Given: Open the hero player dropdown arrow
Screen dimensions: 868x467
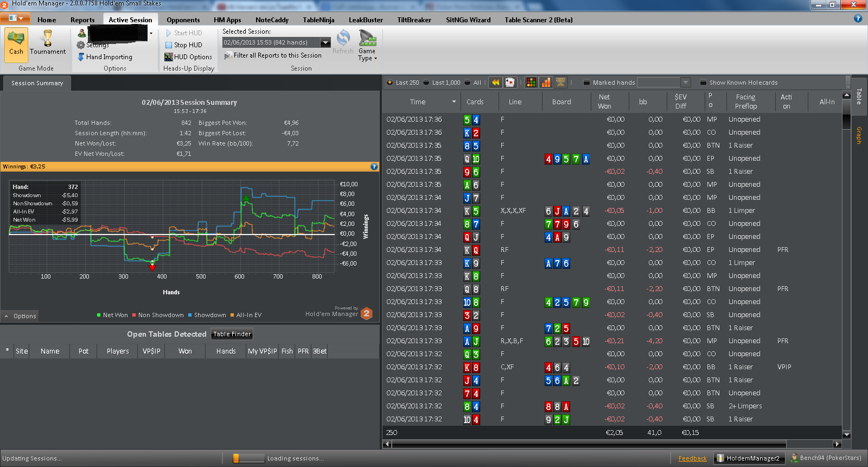Looking at the screenshot, I should click(x=151, y=33).
